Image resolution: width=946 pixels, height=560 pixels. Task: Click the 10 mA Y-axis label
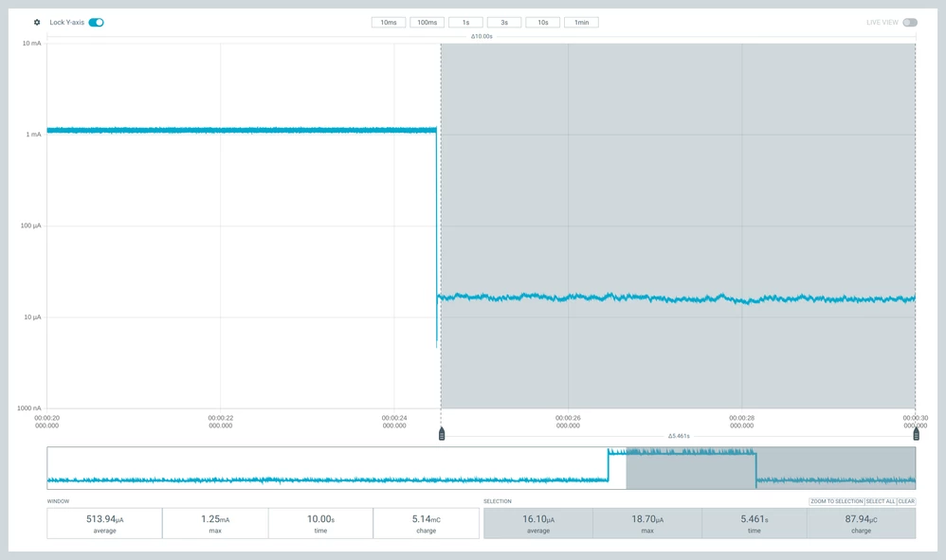[32, 44]
